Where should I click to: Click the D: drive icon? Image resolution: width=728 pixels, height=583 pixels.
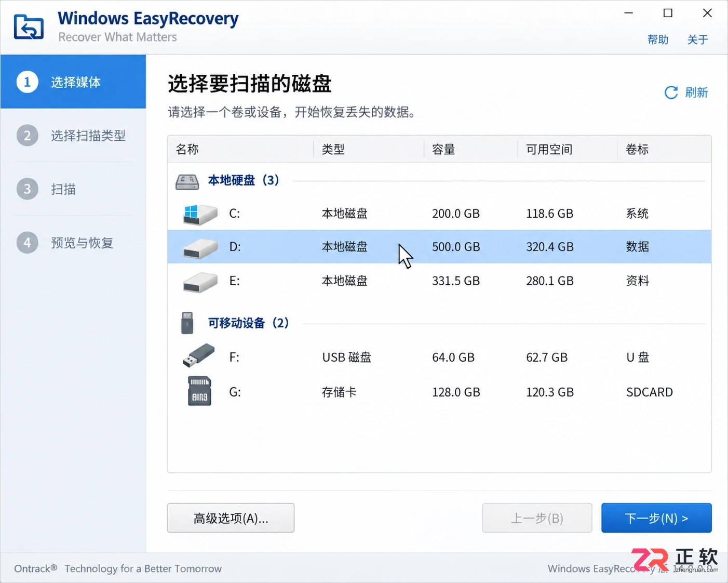[x=200, y=248]
